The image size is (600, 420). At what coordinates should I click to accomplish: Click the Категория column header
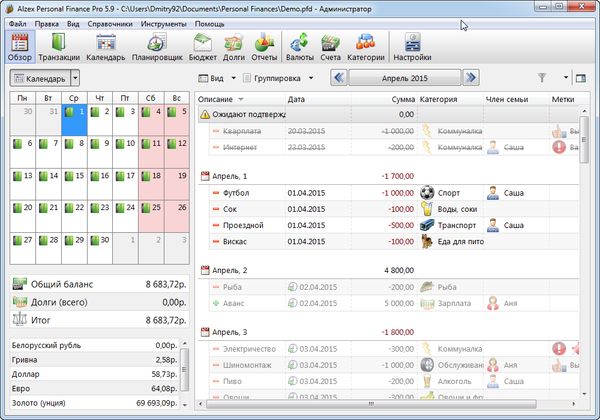450,99
